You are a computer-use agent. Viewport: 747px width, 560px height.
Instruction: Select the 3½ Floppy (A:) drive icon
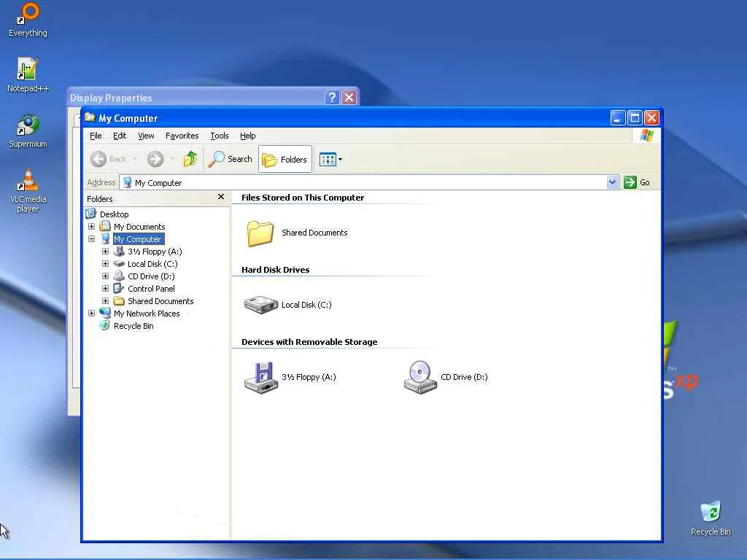click(261, 377)
